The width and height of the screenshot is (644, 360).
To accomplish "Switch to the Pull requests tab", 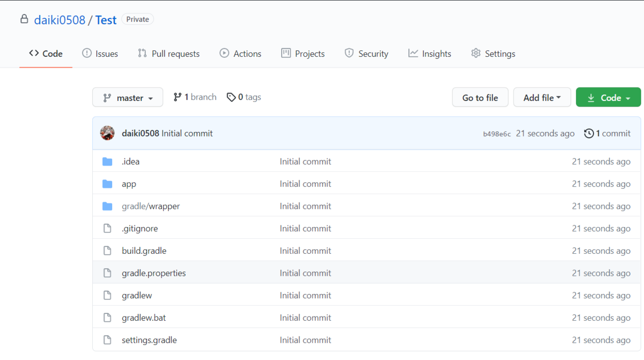I will (x=169, y=54).
